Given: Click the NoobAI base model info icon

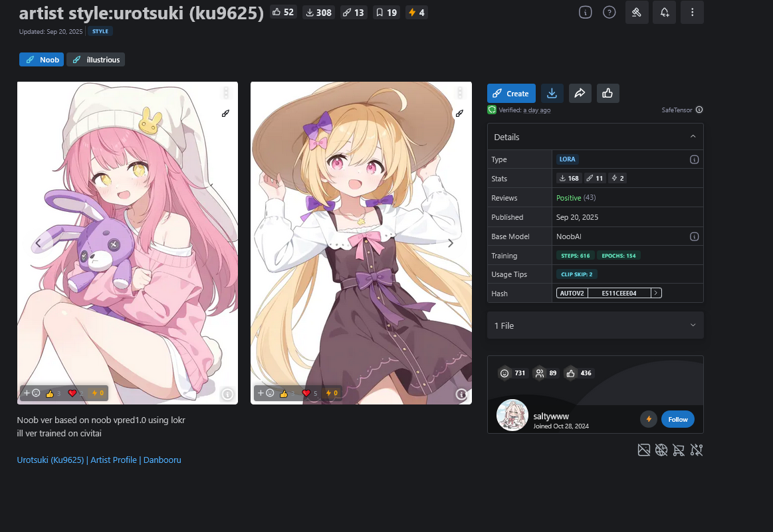Looking at the screenshot, I should (x=694, y=237).
